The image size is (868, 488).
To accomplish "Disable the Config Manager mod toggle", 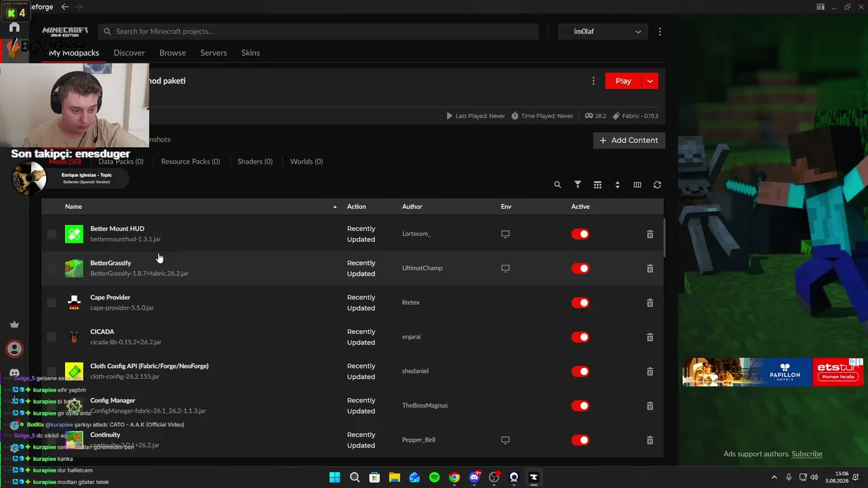I will click(580, 406).
